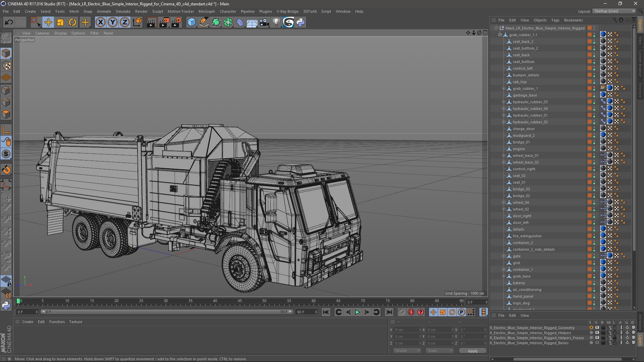Toggle solo for Rigged_Helpers layer

(591, 333)
